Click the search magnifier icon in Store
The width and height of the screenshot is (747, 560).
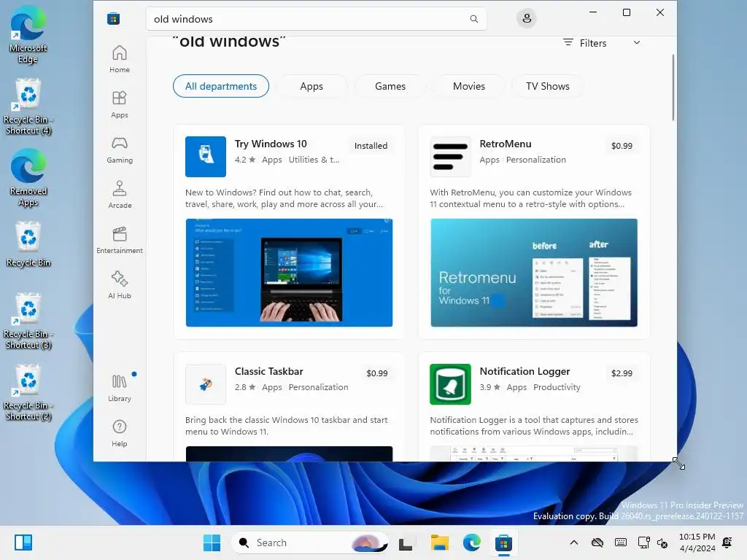tap(473, 19)
